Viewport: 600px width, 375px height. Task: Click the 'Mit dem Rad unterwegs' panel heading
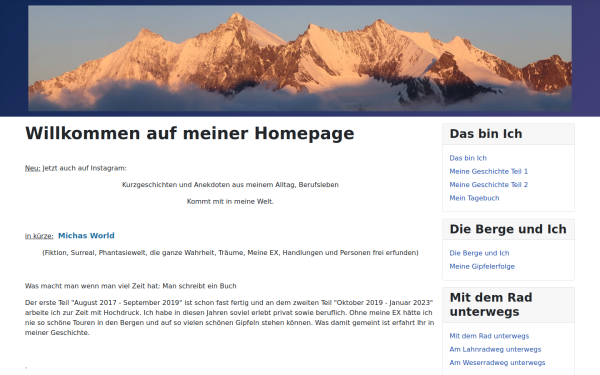pos(491,305)
